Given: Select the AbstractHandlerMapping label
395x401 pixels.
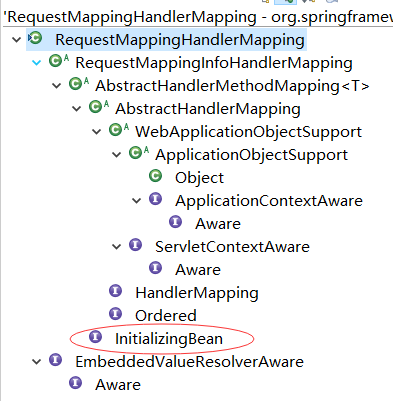Looking at the screenshot, I should 208,109.
